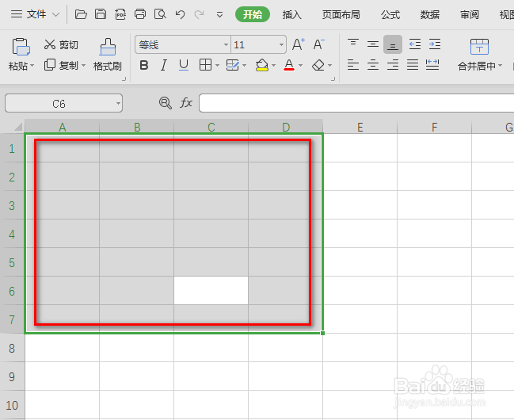Open the eraser clear dropdown arrow
The image size is (514, 420).
[329, 65]
